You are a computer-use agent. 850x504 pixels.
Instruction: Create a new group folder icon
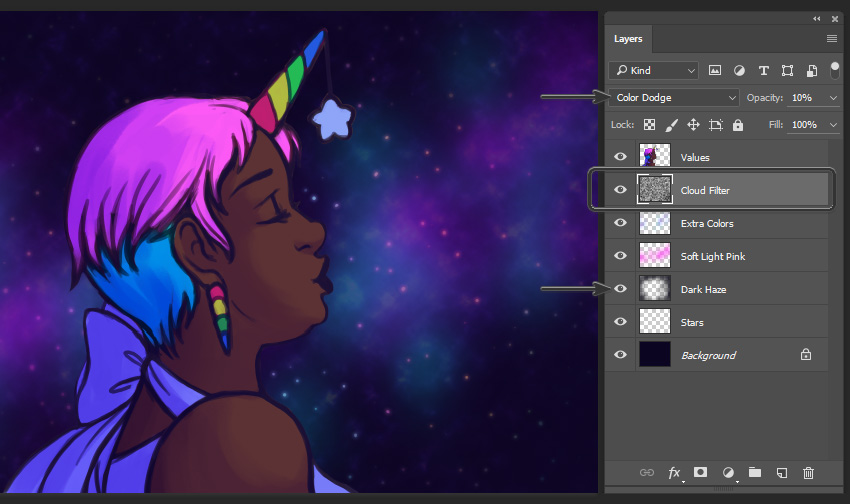click(x=755, y=472)
